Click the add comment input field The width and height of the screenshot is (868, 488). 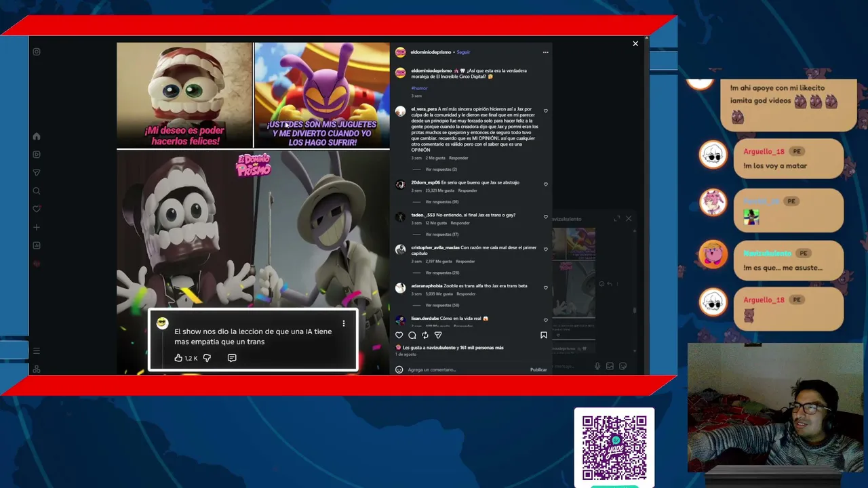tap(467, 369)
